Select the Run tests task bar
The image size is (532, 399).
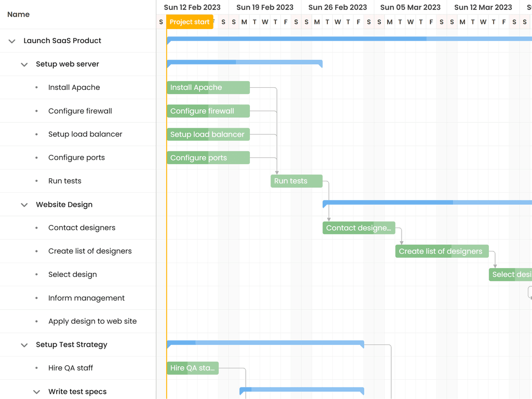pos(296,181)
